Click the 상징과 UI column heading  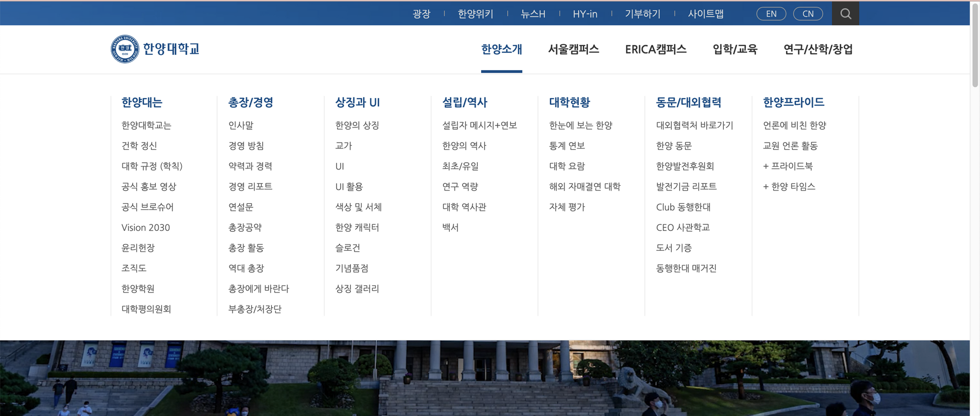click(x=358, y=102)
